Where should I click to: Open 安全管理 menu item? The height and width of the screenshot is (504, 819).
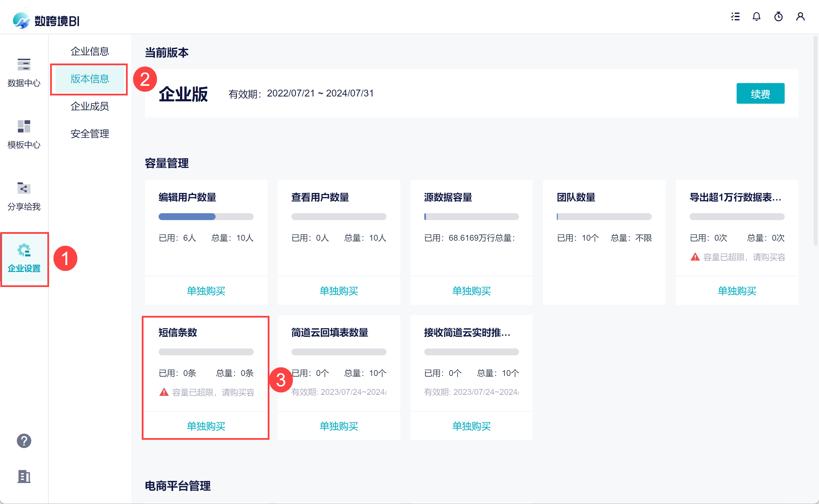90,134
